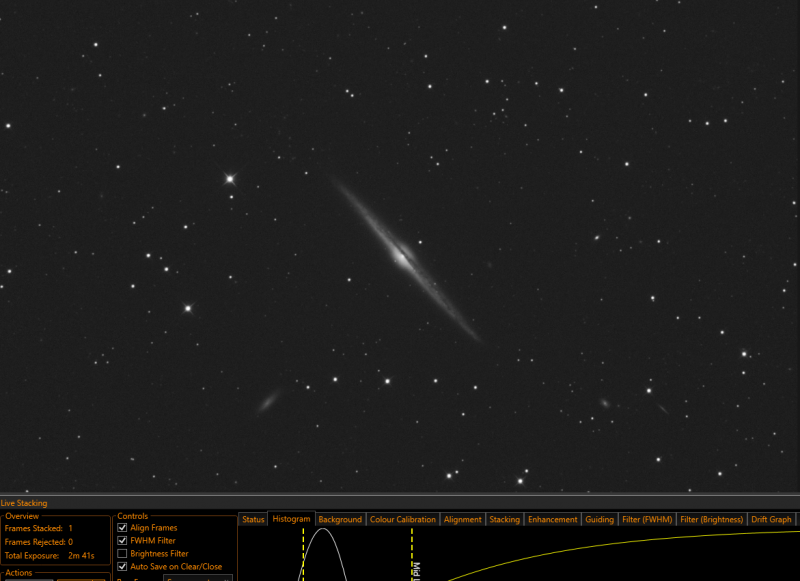Select the Histogram tab
This screenshot has height=581, width=800.
[x=291, y=518]
